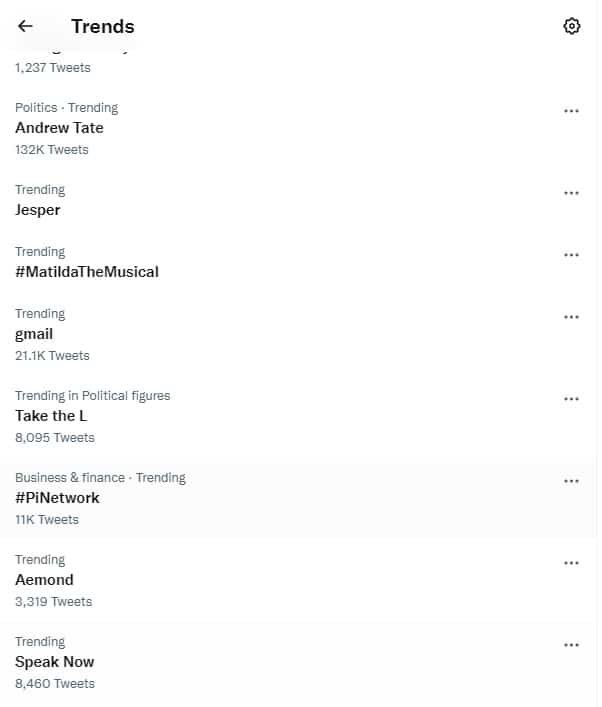The image size is (602, 707).
Task: Click the Trends page heading
Action: point(103,26)
